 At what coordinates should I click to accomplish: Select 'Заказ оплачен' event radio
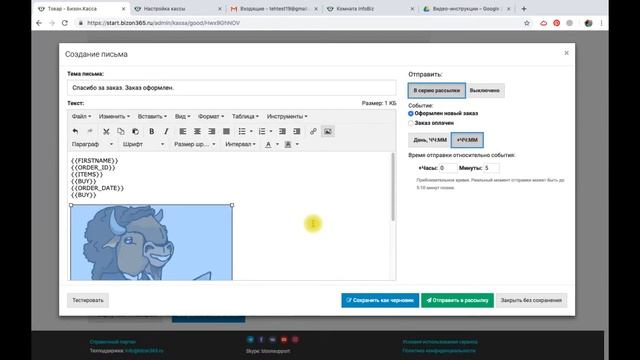[411, 123]
